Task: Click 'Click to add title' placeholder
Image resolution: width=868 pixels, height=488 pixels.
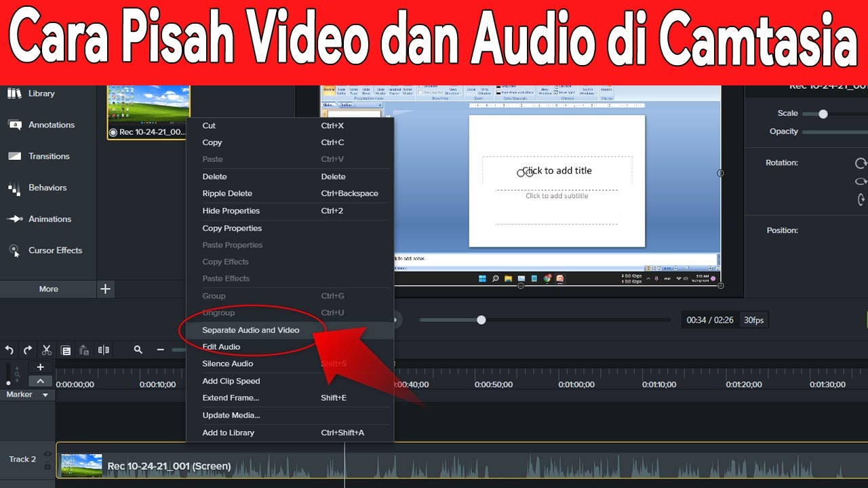Action: coord(557,171)
